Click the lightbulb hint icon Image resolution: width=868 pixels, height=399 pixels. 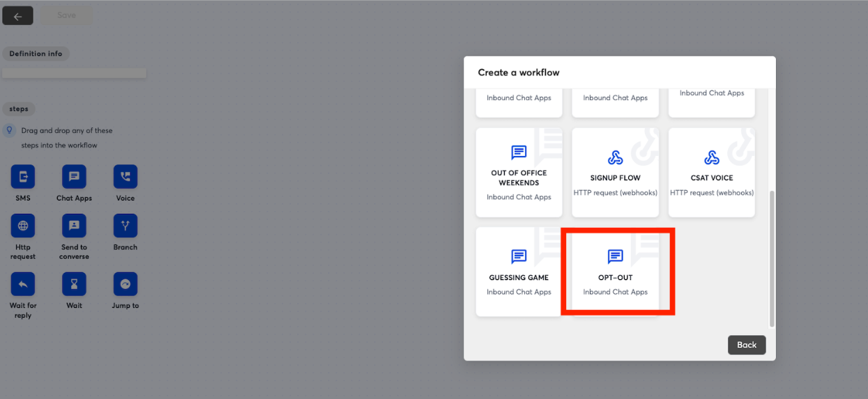9,130
